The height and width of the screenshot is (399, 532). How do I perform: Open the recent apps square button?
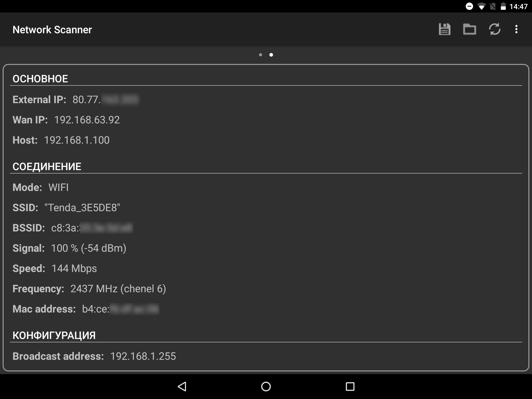[350, 387]
